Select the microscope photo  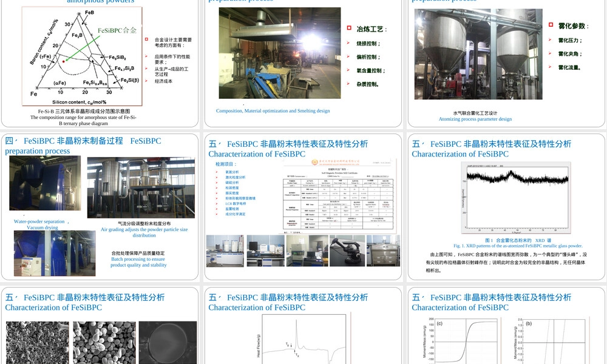click(x=347, y=251)
